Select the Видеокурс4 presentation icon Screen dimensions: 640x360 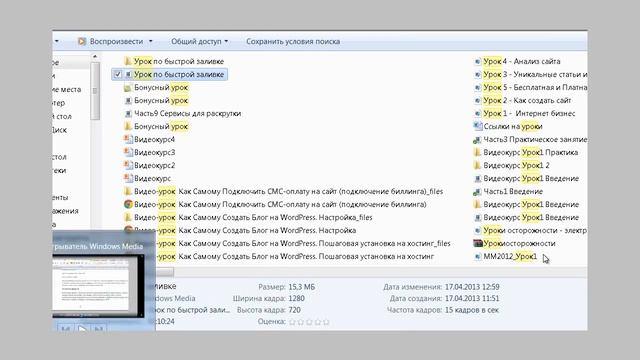click(x=128, y=140)
